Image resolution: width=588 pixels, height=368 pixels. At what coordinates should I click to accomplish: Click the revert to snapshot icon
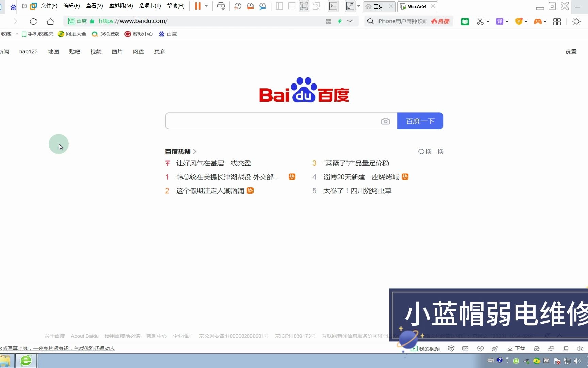coord(250,6)
